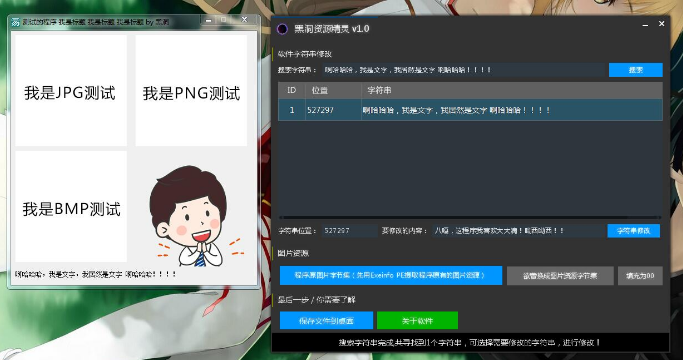The height and width of the screenshot is (360, 683).
Task: Click the black hole logo icon in title bar
Action: (x=282, y=29)
